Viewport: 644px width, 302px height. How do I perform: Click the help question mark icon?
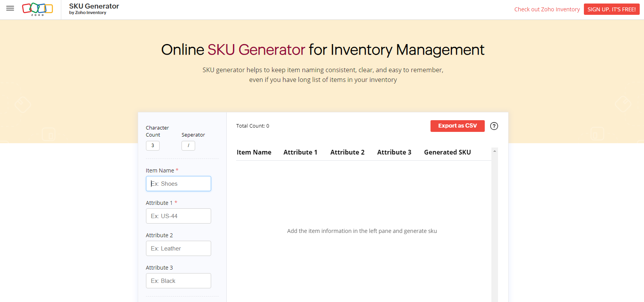494,126
